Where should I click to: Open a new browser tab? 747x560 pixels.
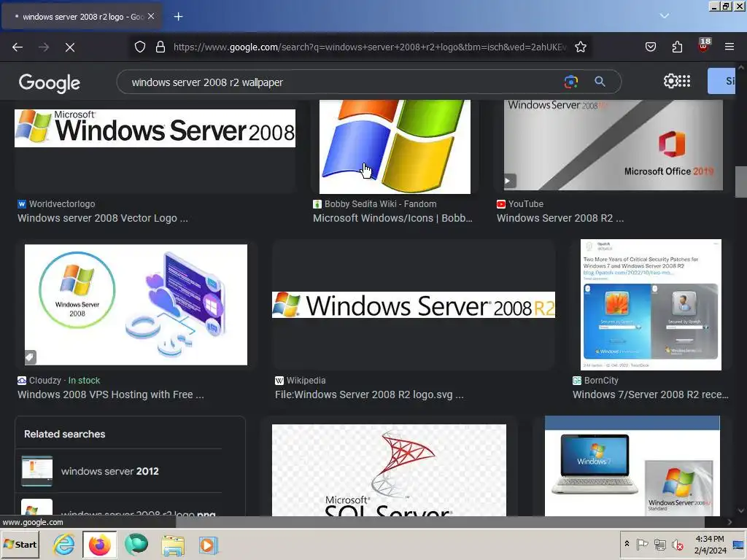pos(178,17)
